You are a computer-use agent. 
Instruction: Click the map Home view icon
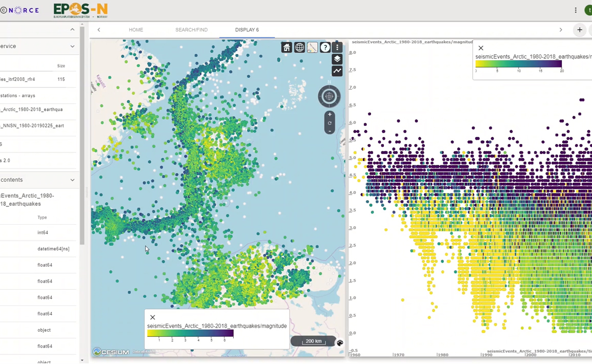(287, 48)
